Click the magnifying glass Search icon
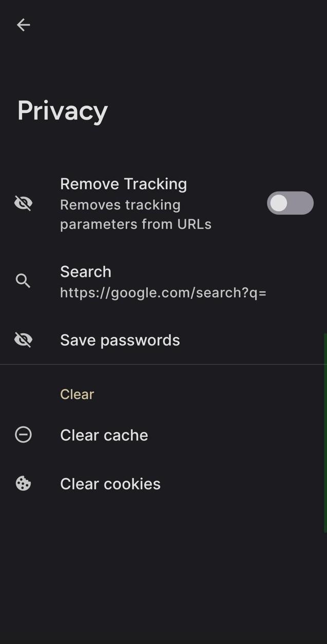Screen dimensions: 327x644 coord(23,281)
